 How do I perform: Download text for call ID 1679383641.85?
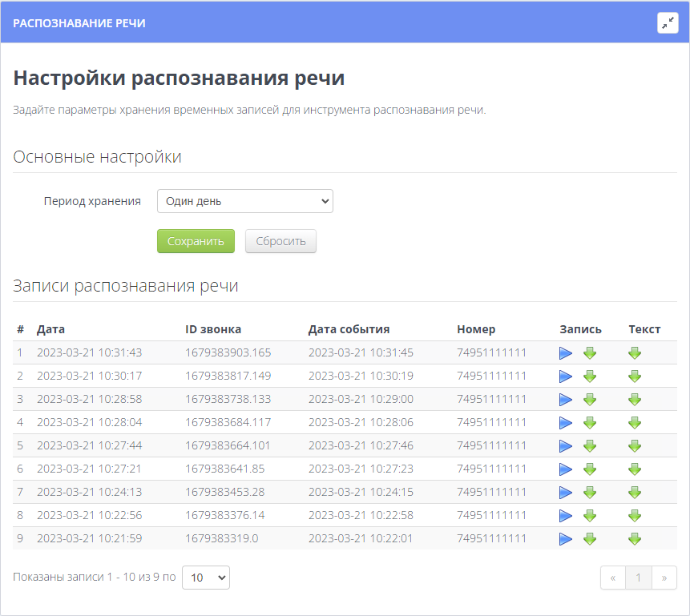tap(635, 469)
